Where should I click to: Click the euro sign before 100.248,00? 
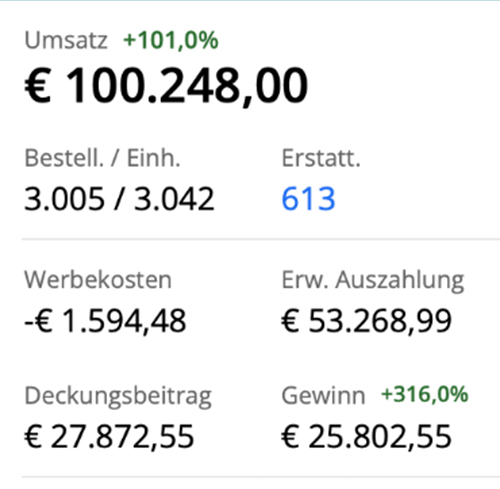[38, 85]
